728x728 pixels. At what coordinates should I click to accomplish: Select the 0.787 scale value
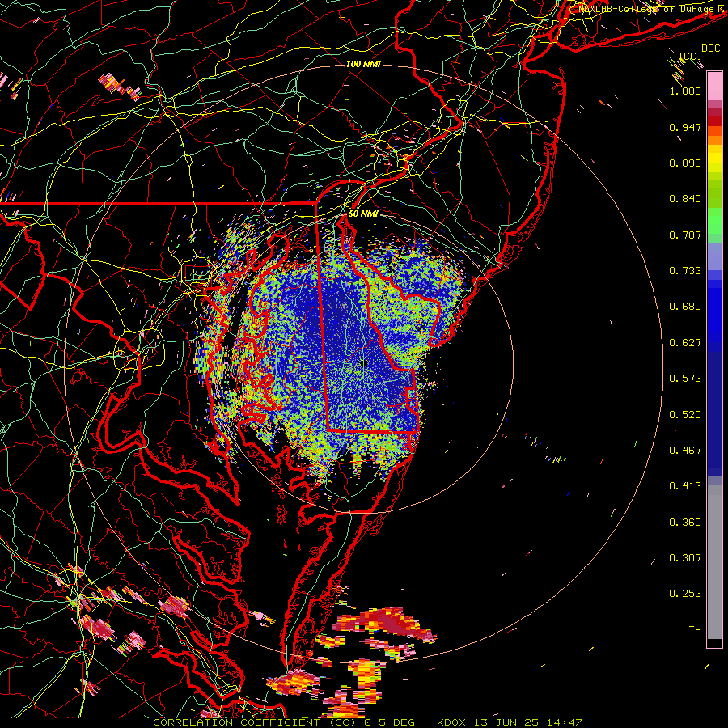pyautogui.click(x=685, y=235)
